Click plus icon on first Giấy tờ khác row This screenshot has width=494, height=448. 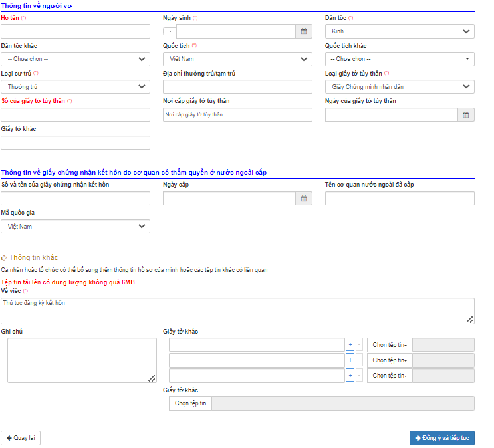(x=350, y=344)
